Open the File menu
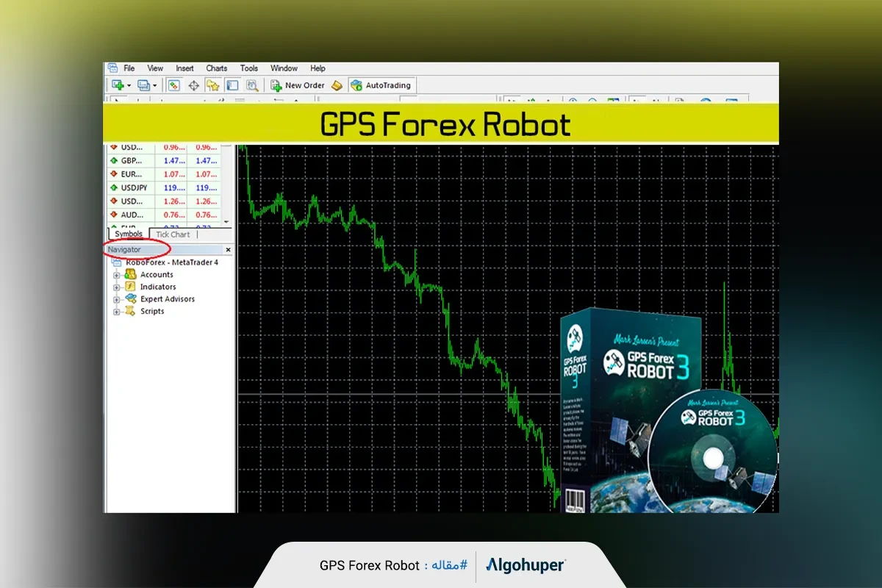Viewport: 882px width, 588px height. coord(129,68)
